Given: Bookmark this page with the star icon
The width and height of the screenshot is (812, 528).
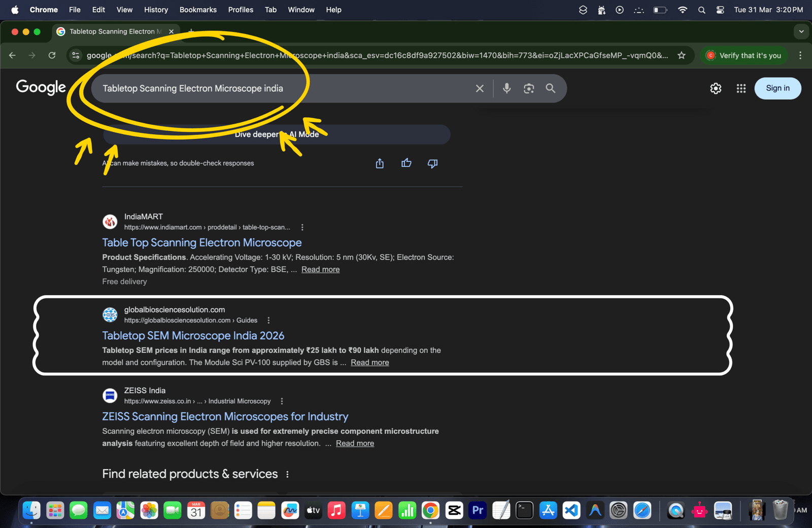Looking at the screenshot, I should coord(682,55).
